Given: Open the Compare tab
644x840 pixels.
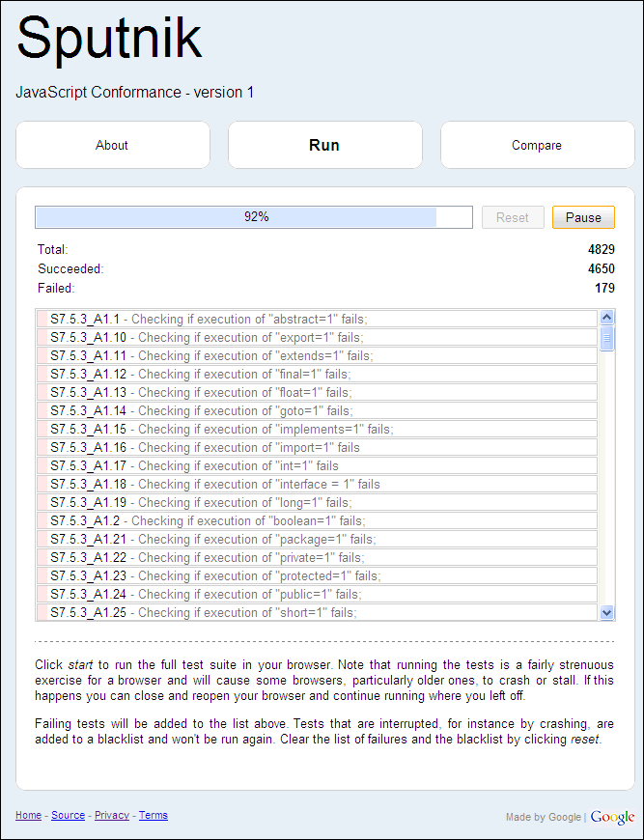Looking at the screenshot, I should (x=537, y=145).
